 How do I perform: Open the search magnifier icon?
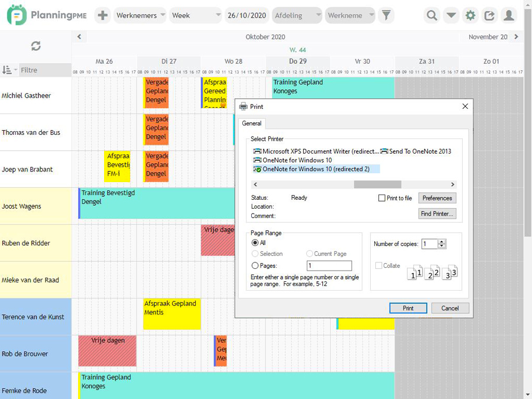(x=430, y=15)
